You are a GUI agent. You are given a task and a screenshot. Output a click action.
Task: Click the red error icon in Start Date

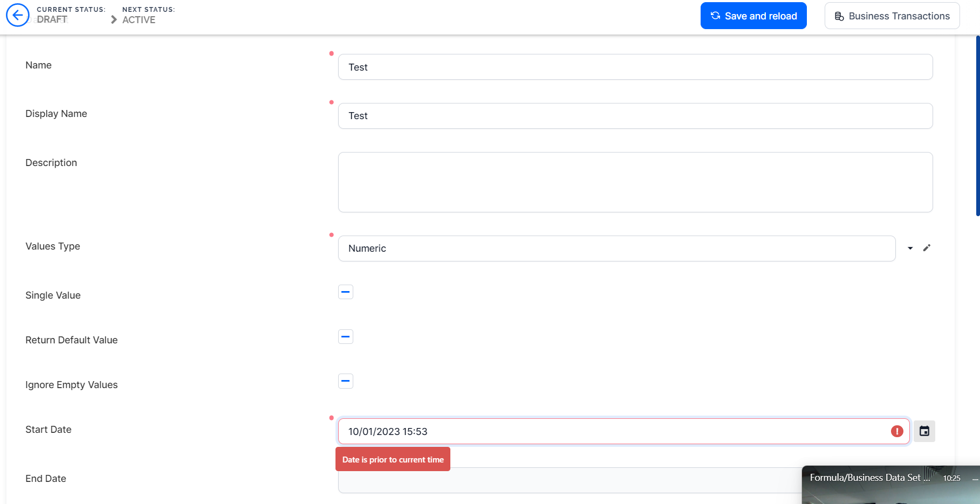coord(897,431)
